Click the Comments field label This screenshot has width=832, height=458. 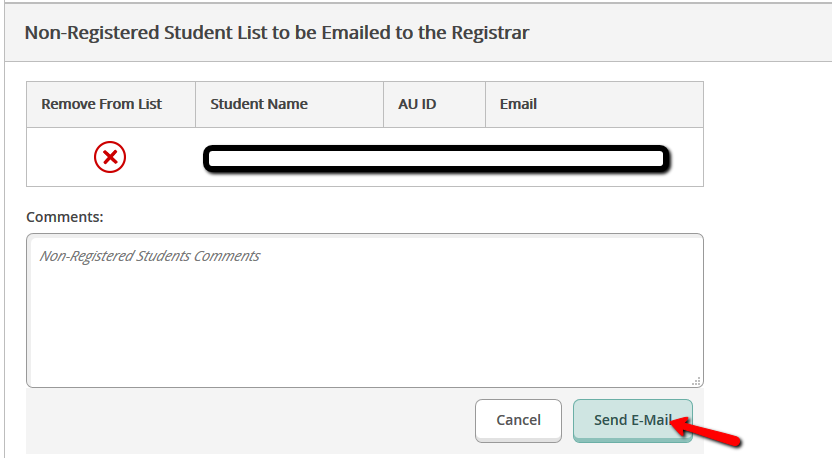click(65, 216)
